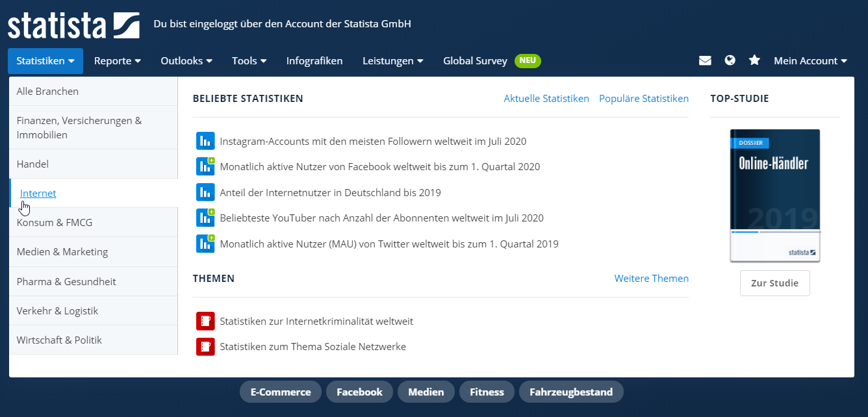The image size is (868, 417).
Task: Click chart icon beside Facebook monthly users
Action: [x=205, y=166]
